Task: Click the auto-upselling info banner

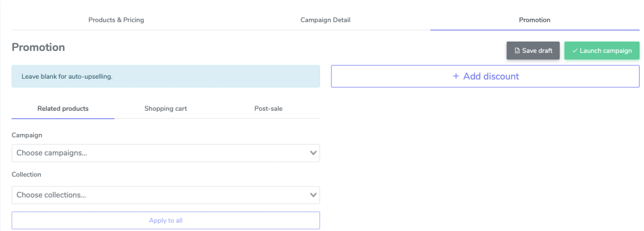Action: tap(165, 76)
